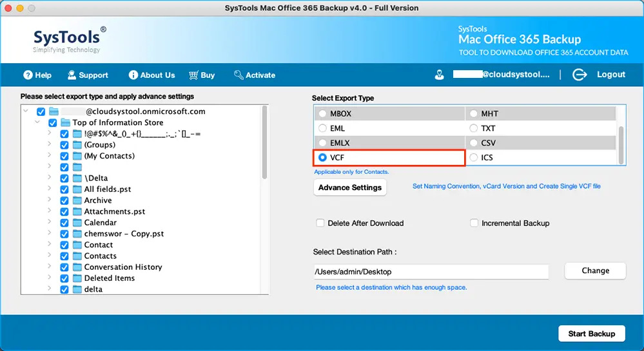The height and width of the screenshot is (351, 644).
Task: Open the Support menu item
Action: point(88,75)
